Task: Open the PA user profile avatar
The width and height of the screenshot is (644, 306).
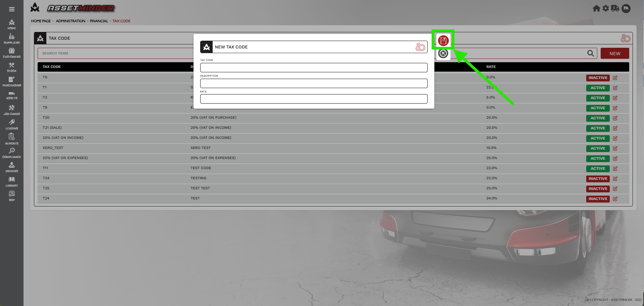Action: pyautogui.click(x=626, y=8)
